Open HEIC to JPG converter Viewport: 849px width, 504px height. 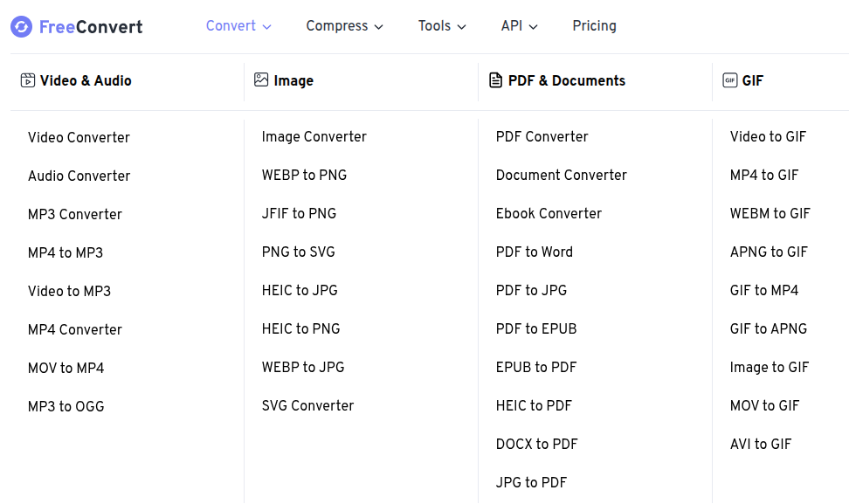point(300,290)
